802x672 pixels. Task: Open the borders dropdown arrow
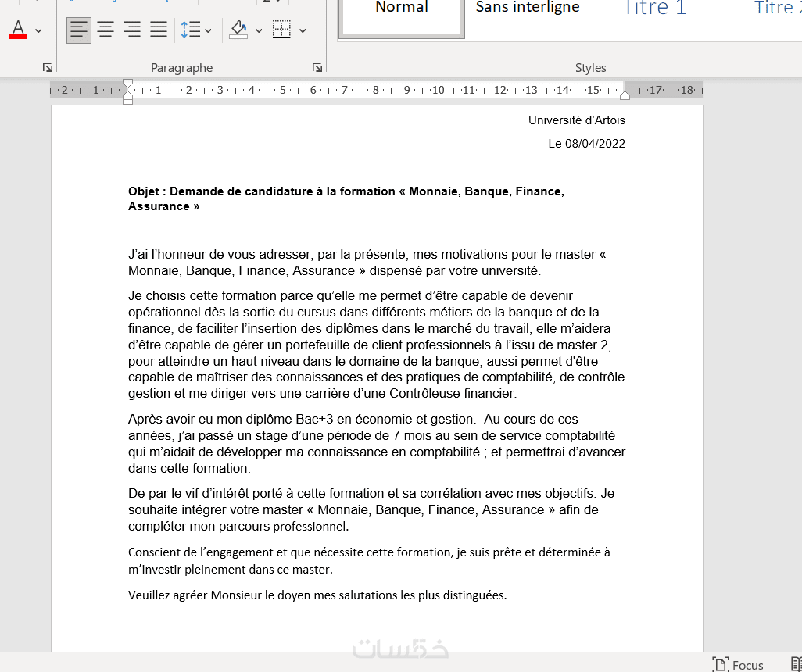point(303,30)
